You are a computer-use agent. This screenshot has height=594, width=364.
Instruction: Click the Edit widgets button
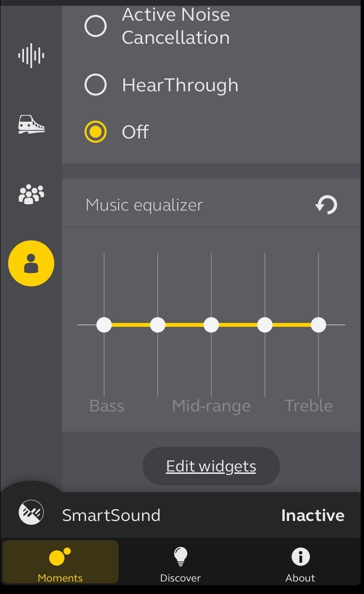pyautogui.click(x=211, y=466)
